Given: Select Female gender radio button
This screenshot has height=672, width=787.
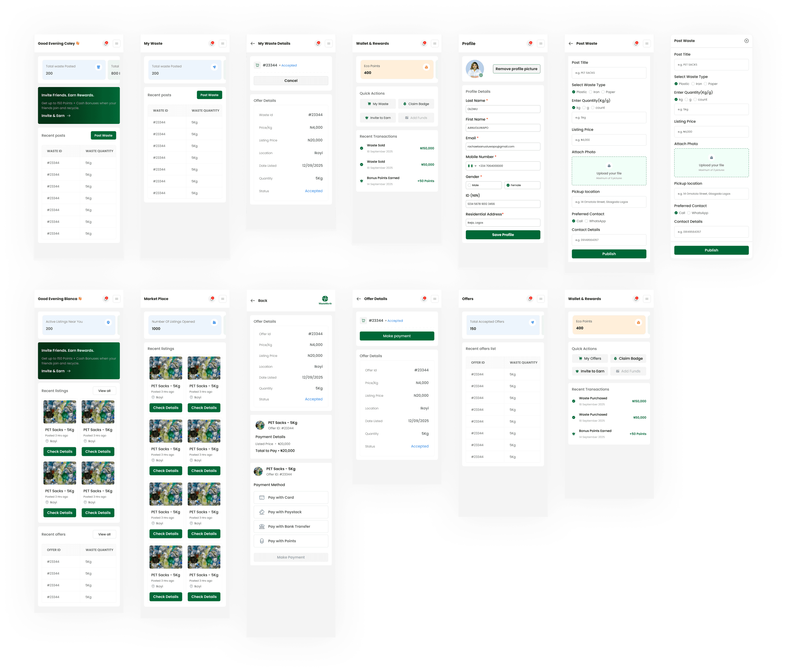Looking at the screenshot, I should pyautogui.click(x=508, y=185).
